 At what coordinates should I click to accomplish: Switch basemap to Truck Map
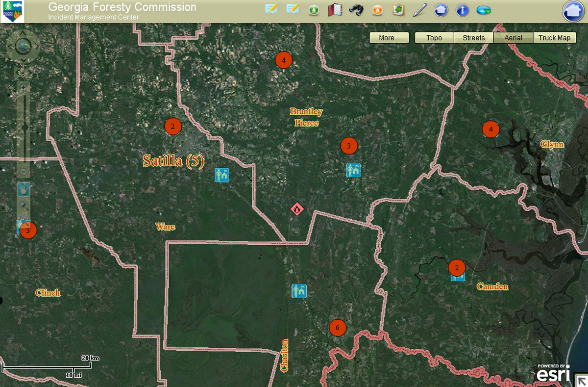(555, 38)
